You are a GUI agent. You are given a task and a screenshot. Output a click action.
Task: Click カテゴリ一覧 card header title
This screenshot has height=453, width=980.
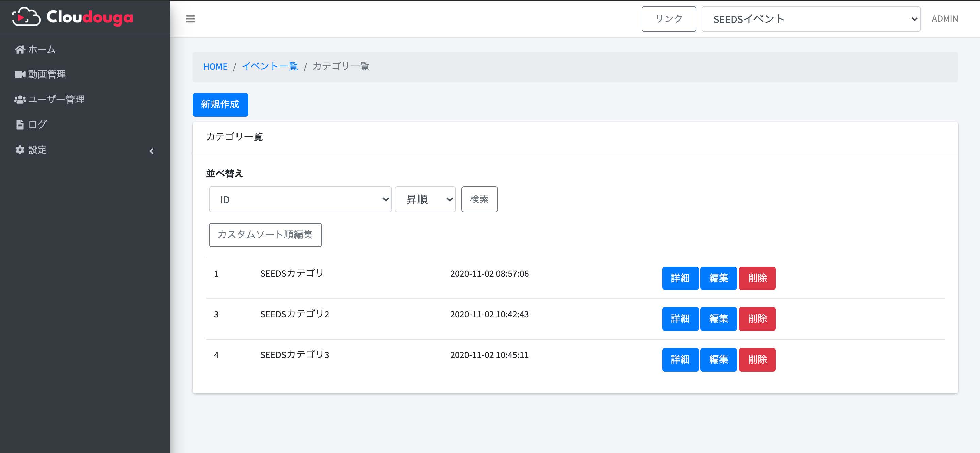click(234, 137)
